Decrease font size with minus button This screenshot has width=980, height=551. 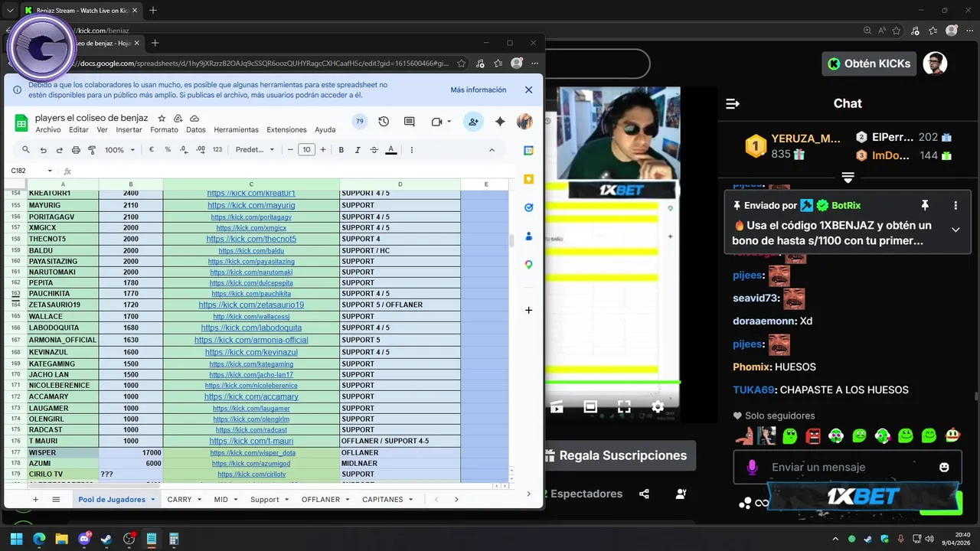coord(290,150)
